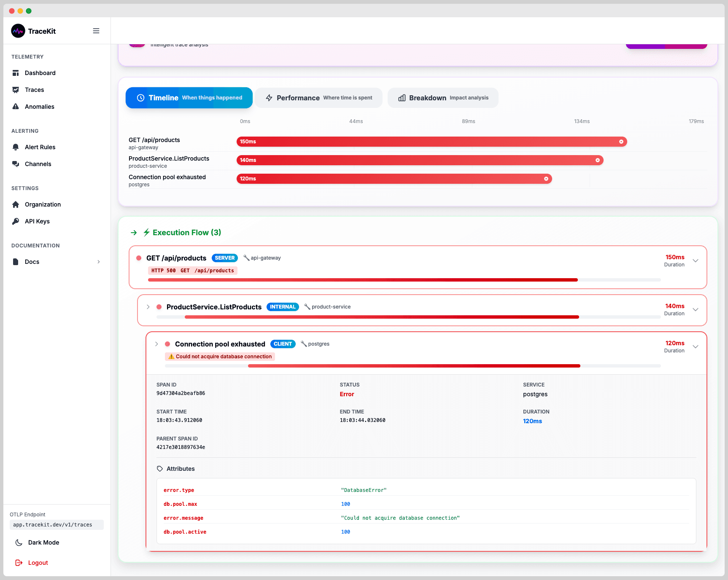
Task: Click the Alert Rules bell icon
Action: (x=16, y=147)
